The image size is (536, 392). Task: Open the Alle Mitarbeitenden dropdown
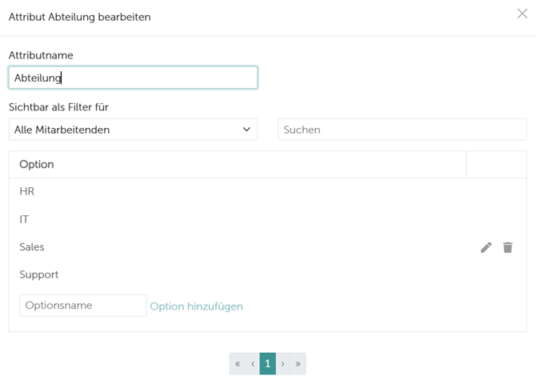pos(133,130)
